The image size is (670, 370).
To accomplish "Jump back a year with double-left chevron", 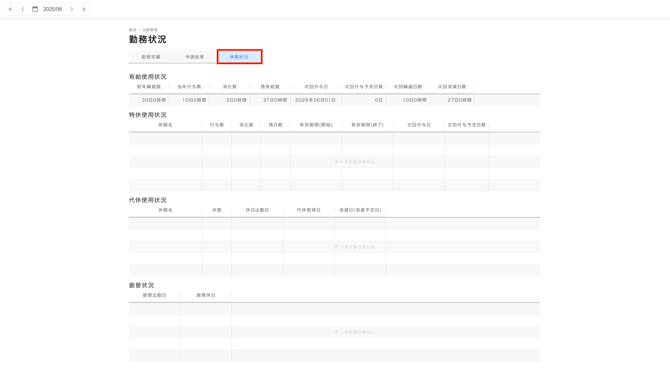I will pos(11,9).
